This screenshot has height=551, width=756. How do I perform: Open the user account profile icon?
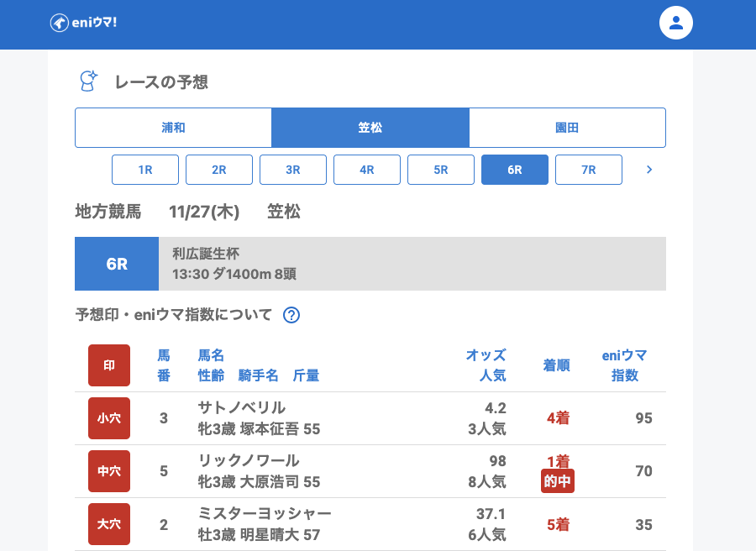[x=675, y=23]
